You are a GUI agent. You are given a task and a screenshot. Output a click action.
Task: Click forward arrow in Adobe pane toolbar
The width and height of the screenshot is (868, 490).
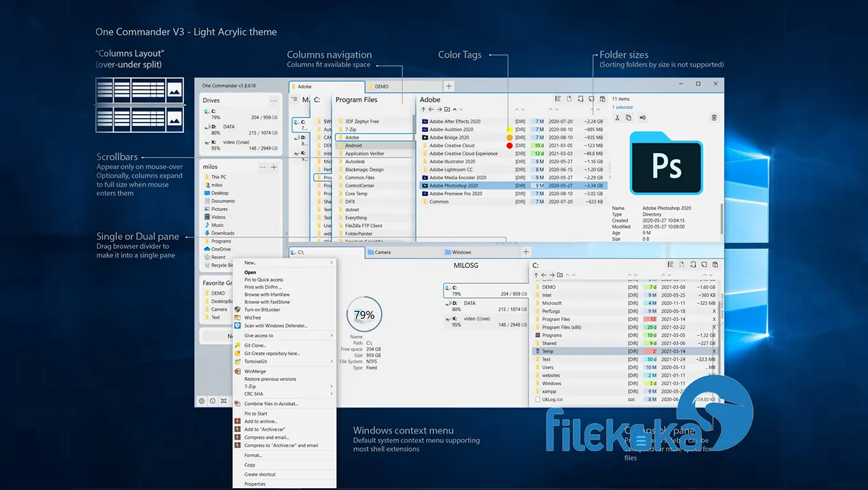439,110
